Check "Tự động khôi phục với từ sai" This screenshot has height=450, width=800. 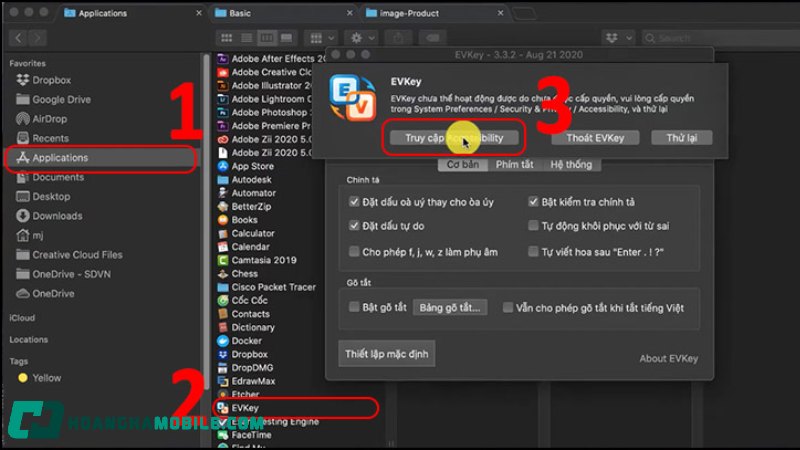[x=534, y=226]
